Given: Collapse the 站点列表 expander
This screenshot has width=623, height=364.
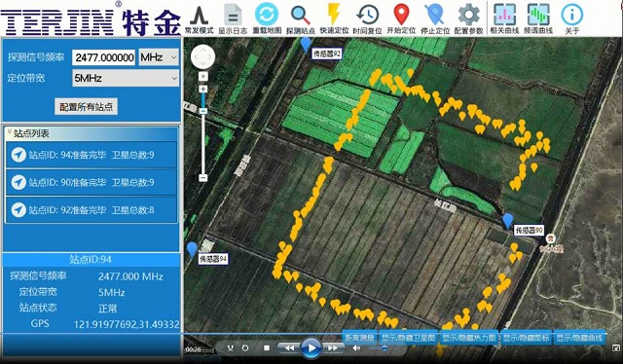Looking at the screenshot, I should pos(10,132).
